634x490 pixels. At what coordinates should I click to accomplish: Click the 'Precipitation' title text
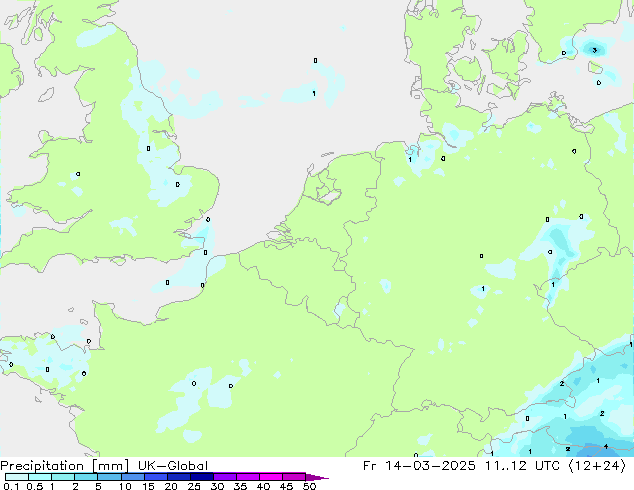point(42,466)
